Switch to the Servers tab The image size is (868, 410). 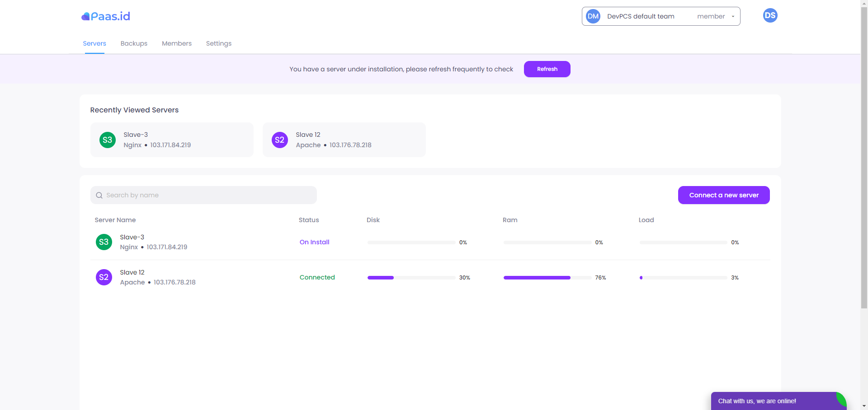click(x=94, y=43)
